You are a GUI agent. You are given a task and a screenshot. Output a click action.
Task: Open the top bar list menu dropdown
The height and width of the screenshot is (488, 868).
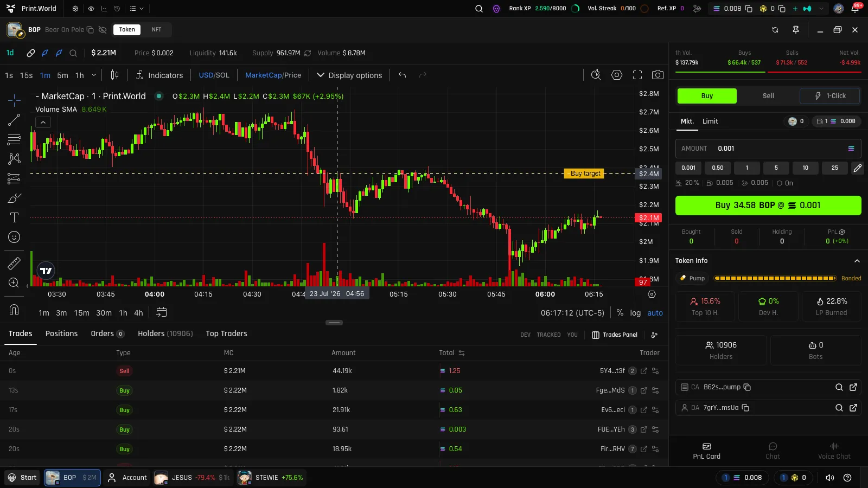point(137,9)
